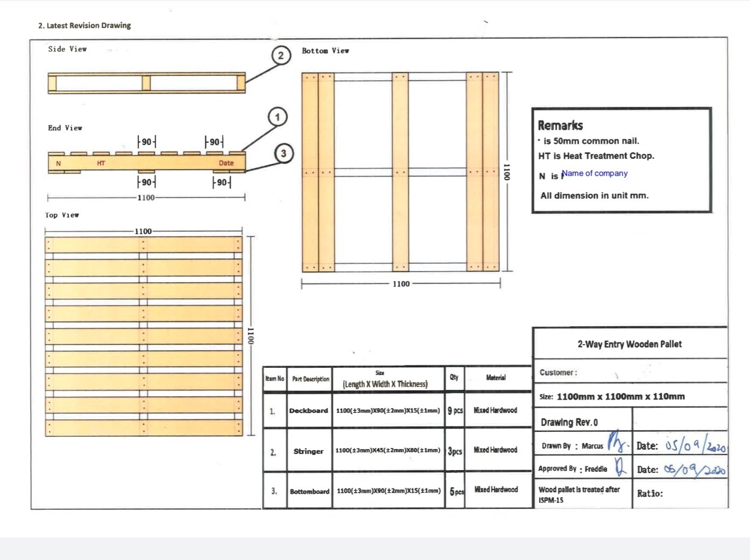Click the Drawn By signature
The image size is (750, 560).
(x=618, y=442)
